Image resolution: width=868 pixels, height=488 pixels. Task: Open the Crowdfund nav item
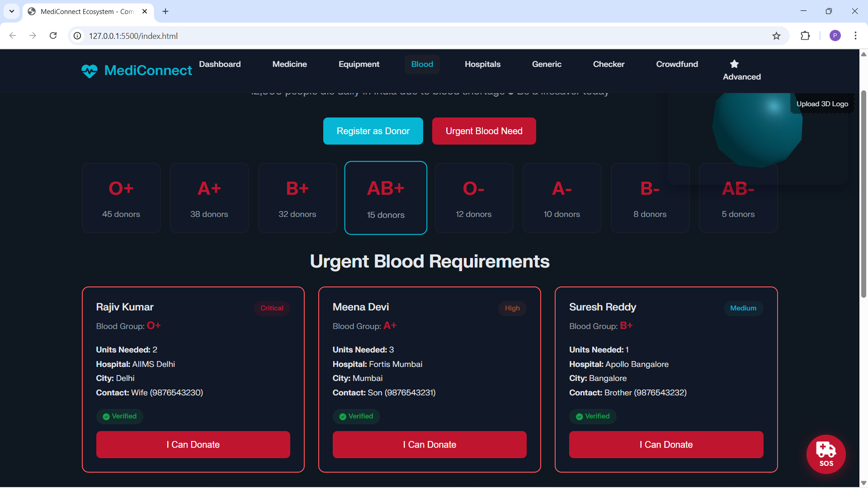coord(677,64)
